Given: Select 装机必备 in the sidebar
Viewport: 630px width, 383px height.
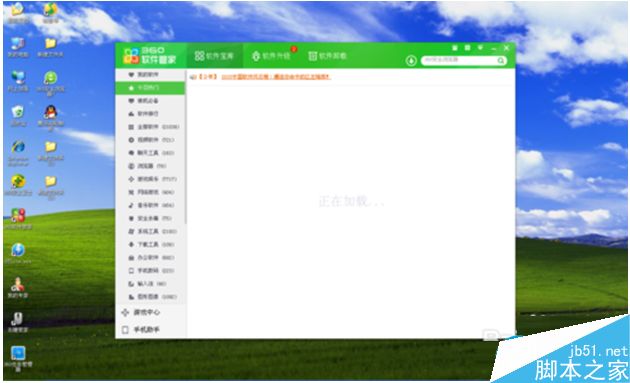Looking at the screenshot, I should pyautogui.click(x=150, y=100).
